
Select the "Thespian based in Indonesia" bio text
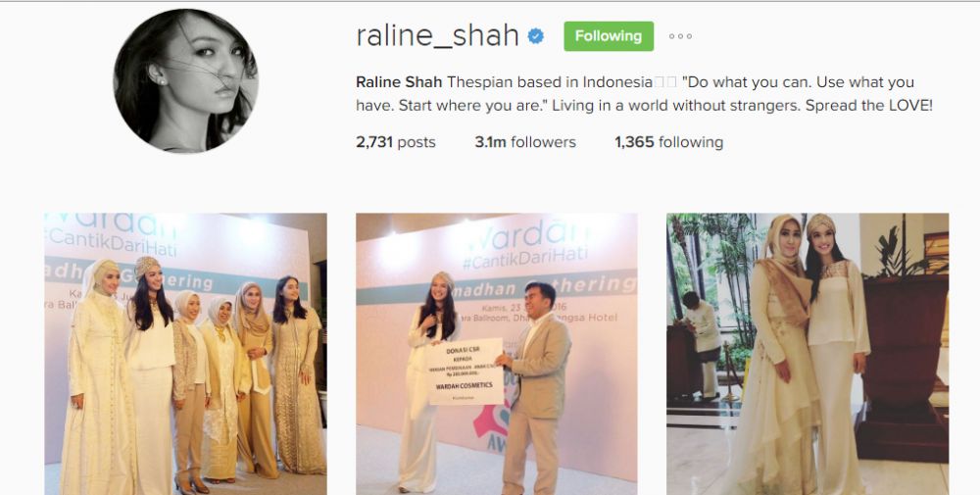coord(550,82)
